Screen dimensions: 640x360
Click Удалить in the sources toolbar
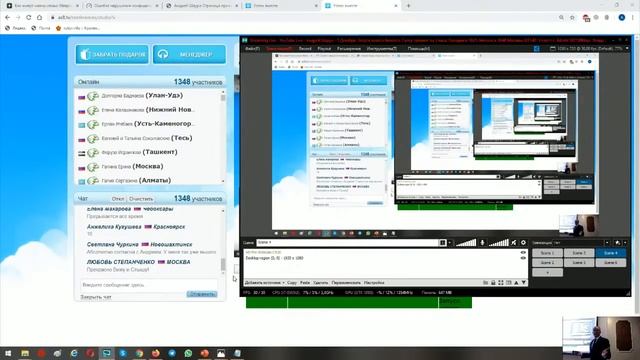(x=320, y=282)
